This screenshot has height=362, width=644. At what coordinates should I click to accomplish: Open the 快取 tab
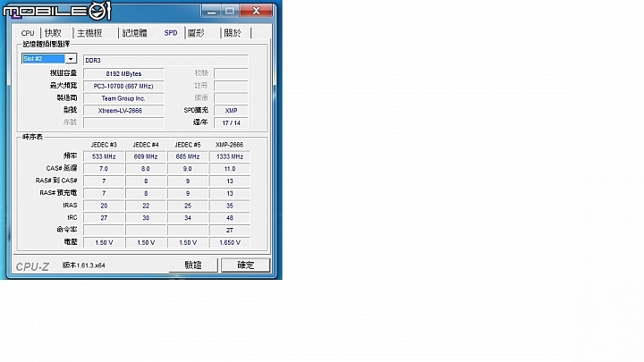(x=54, y=33)
